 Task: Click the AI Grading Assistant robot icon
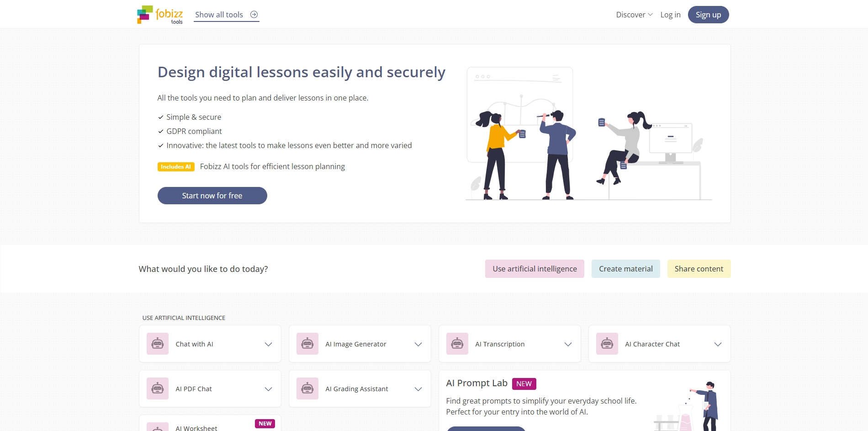[x=307, y=388]
